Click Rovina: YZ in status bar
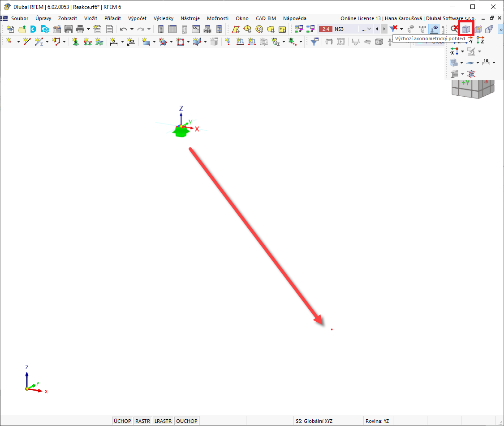This screenshot has height=426, width=504. (377, 421)
